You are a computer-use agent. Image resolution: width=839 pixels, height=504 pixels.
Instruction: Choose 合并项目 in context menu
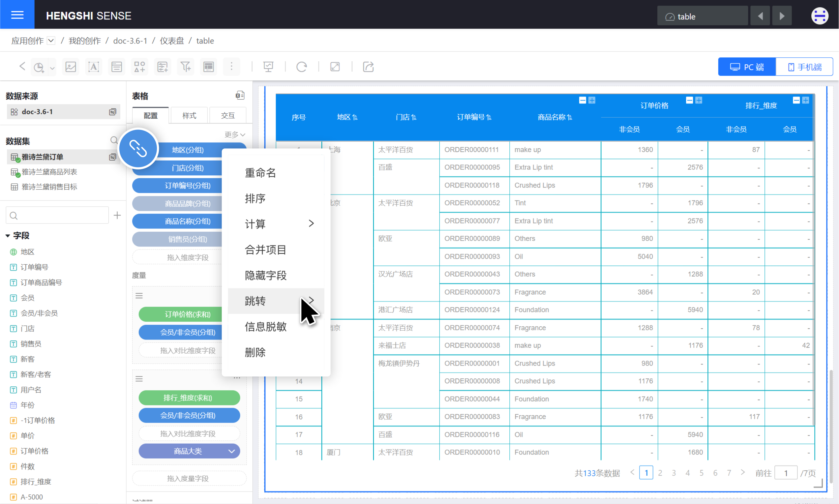point(276,250)
